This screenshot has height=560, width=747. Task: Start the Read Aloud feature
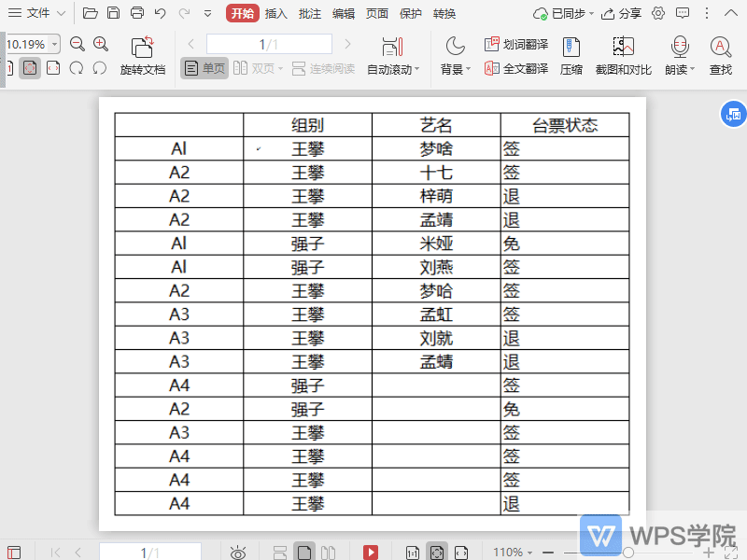coord(679,56)
